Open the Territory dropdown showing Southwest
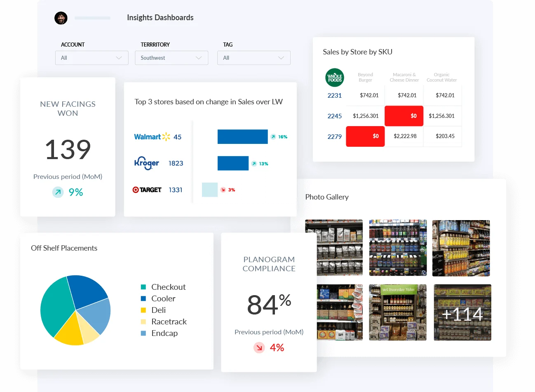Viewport: 535px width, 392px height. click(171, 58)
